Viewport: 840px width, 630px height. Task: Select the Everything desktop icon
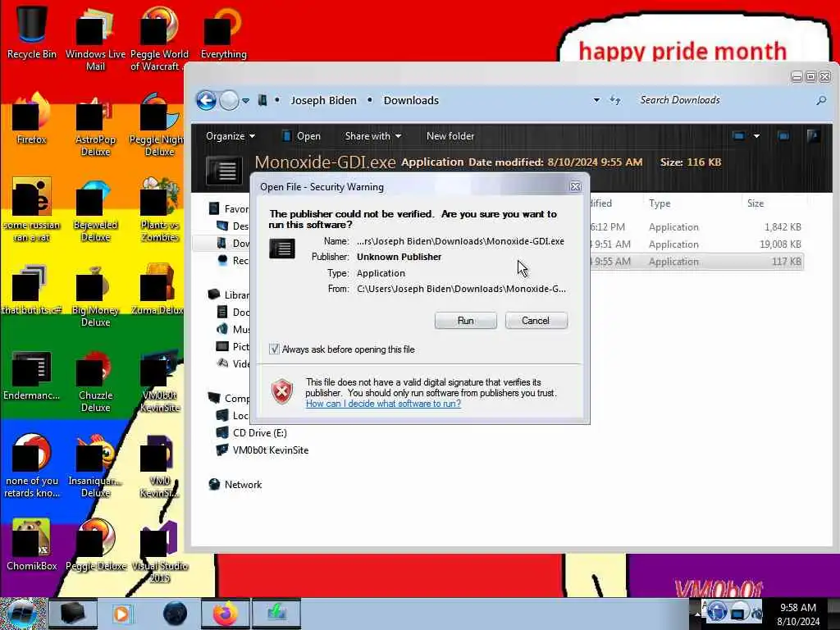[223, 33]
